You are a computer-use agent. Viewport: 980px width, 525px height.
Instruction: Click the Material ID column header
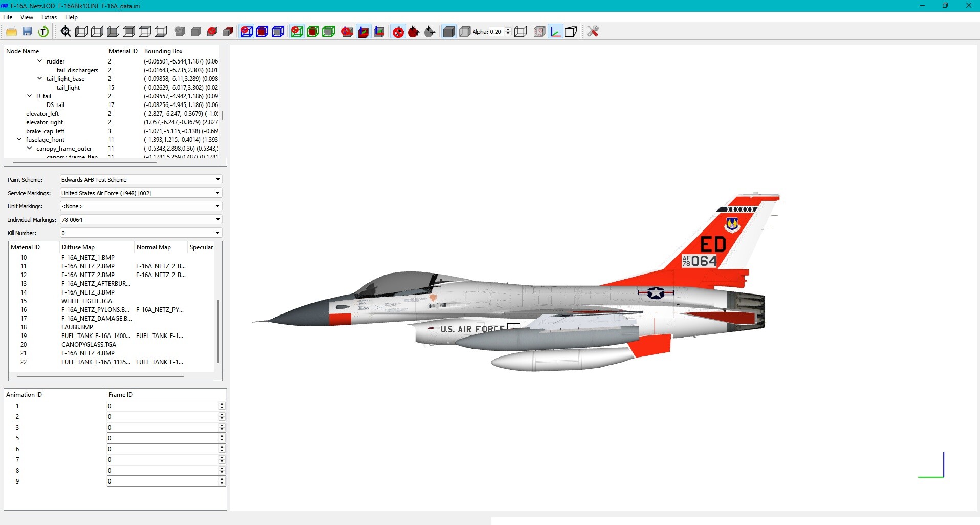pyautogui.click(x=123, y=51)
